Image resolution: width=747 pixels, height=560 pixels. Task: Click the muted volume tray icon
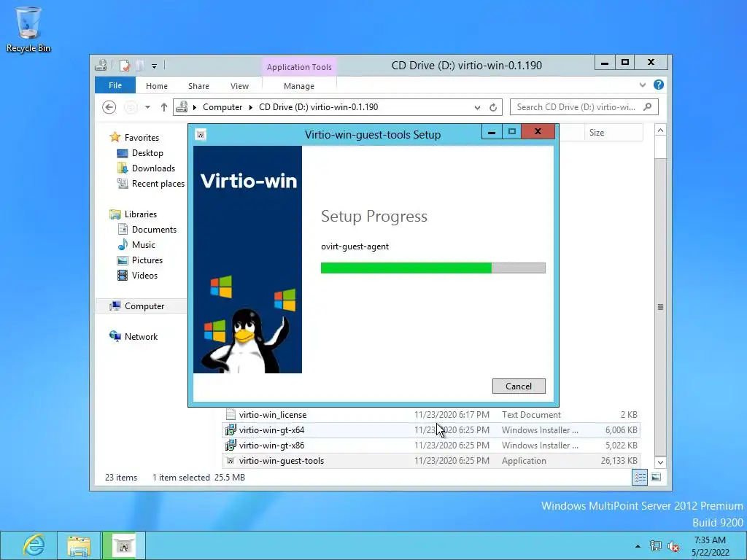673,546
